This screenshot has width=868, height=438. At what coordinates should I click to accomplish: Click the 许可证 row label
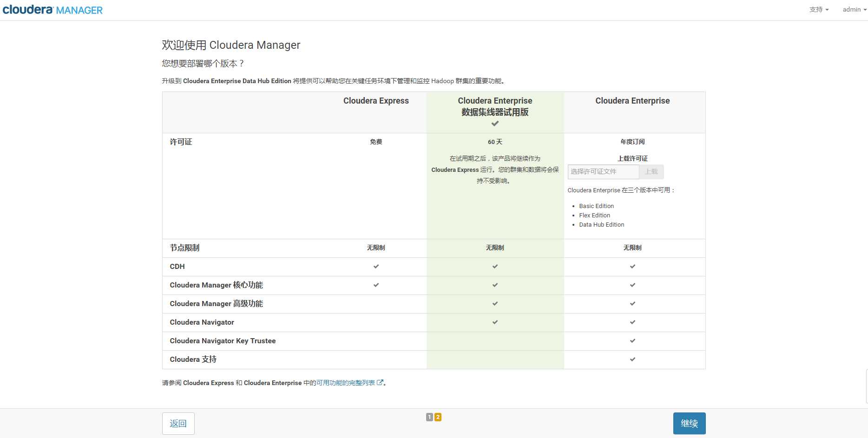pos(181,142)
